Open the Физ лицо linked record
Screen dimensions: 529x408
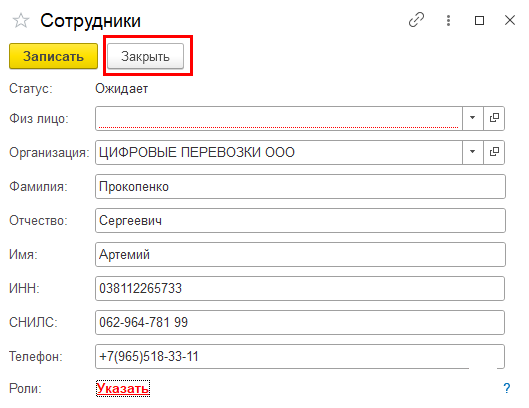(x=494, y=118)
